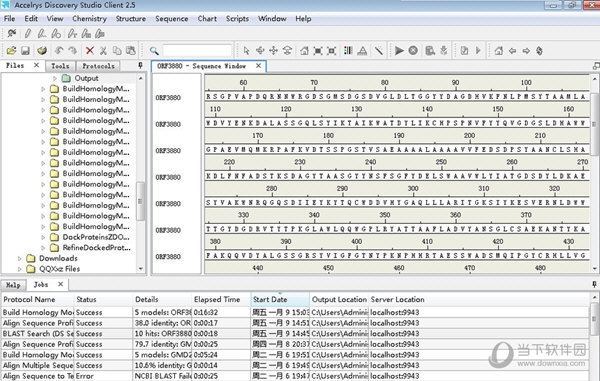Click the first pencil Sketch tool icon

point(28,34)
